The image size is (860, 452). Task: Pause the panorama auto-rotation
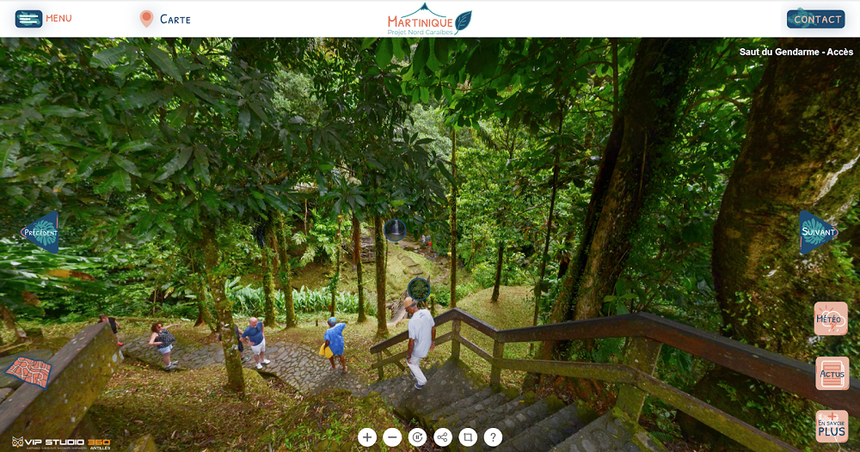[x=417, y=437]
